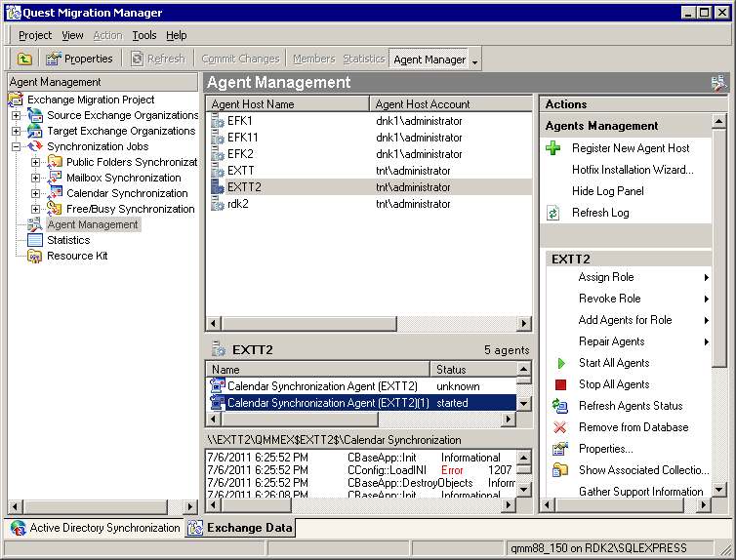Select the EFK11 agent host row

click(243, 138)
